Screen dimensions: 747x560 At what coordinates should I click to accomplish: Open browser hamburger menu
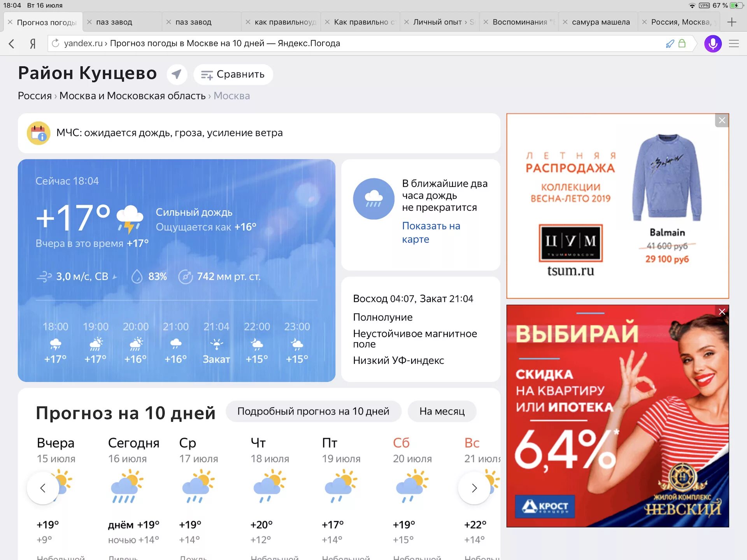[x=734, y=44]
